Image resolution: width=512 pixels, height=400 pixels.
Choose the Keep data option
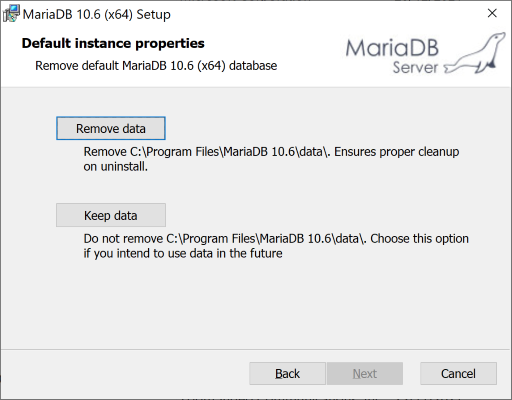pos(111,215)
